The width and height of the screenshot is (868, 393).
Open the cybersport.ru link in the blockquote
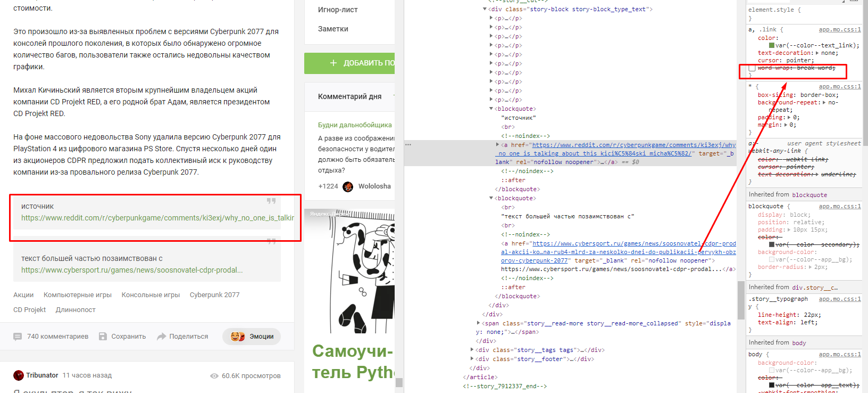tap(132, 270)
